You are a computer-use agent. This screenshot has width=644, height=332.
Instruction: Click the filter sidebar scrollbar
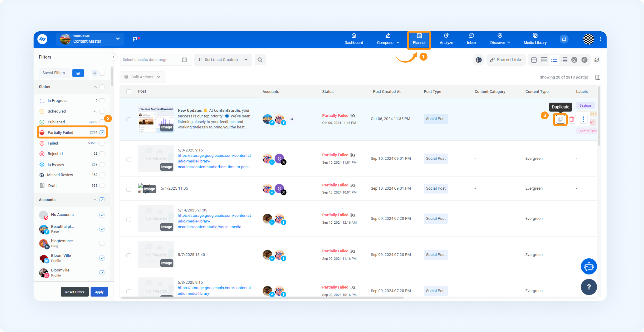(x=112, y=76)
